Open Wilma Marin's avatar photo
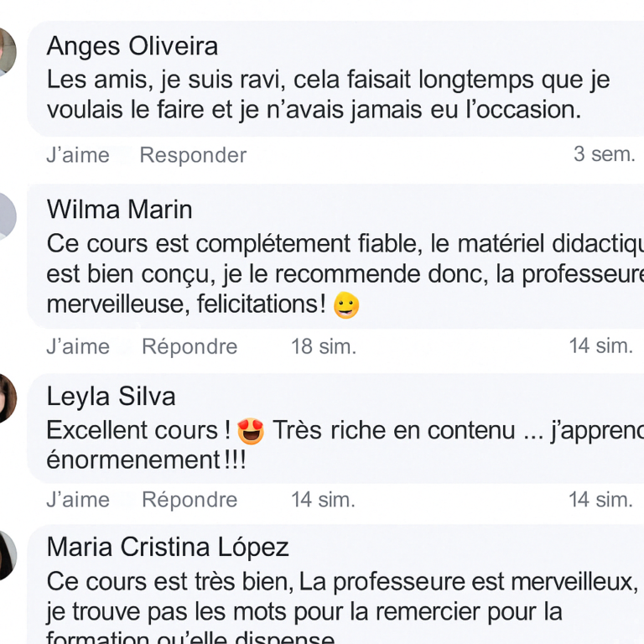This screenshot has height=644, width=644. pyautogui.click(x=7, y=216)
